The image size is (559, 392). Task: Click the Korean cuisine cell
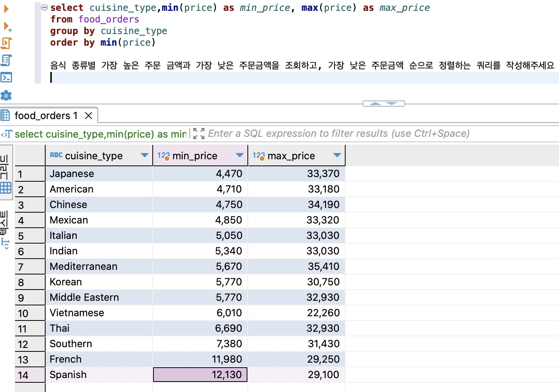pos(99,282)
